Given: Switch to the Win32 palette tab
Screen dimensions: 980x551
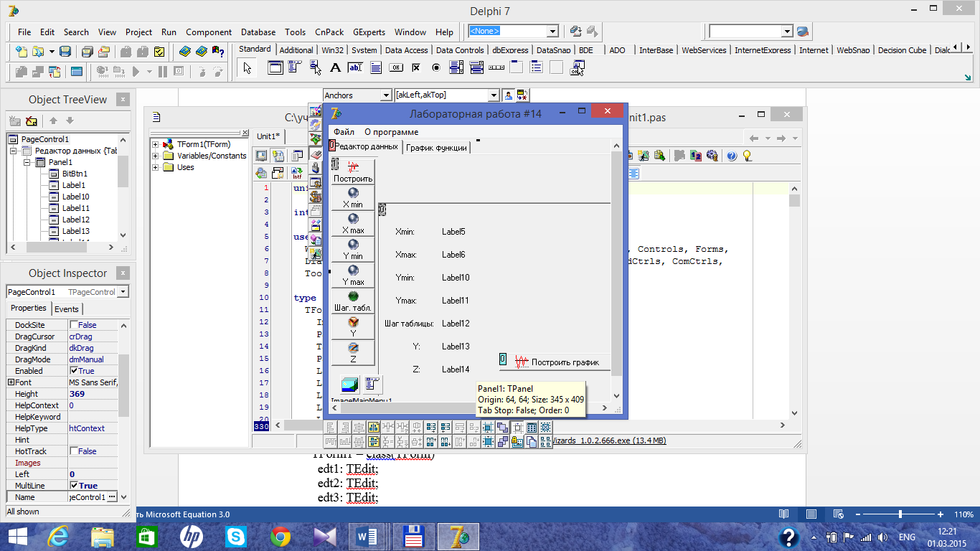Looking at the screenshot, I should [333, 50].
